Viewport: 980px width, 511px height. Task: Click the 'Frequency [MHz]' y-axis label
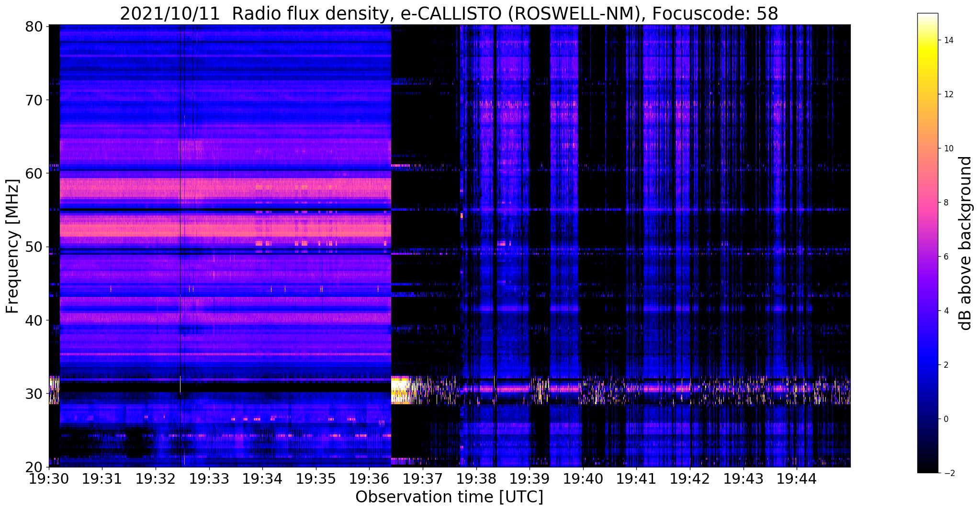click(x=12, y=246)
